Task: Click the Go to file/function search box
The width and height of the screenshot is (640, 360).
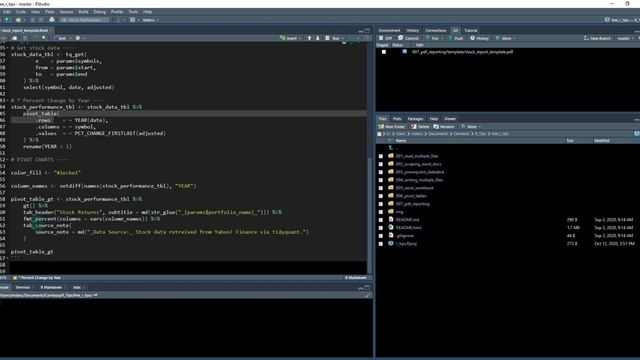Action: point(84,20)
